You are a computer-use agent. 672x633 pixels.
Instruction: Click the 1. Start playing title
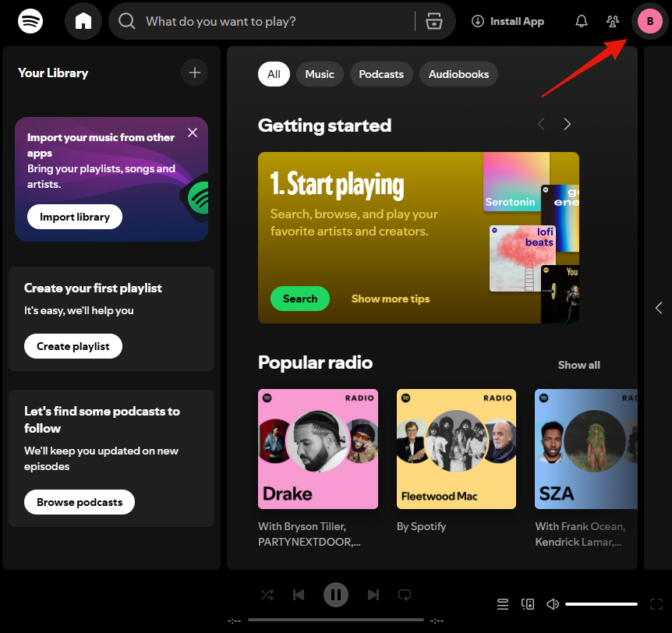point(338,185)
